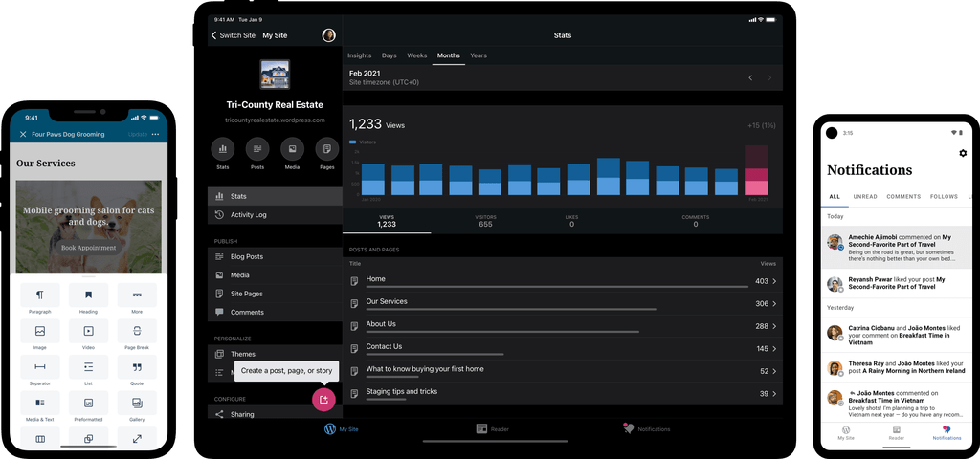Image resolution: width=980 pixels, height=459 pixels.
Task: Open tablet bottom Reader tab
Action: tap(493, 429)
